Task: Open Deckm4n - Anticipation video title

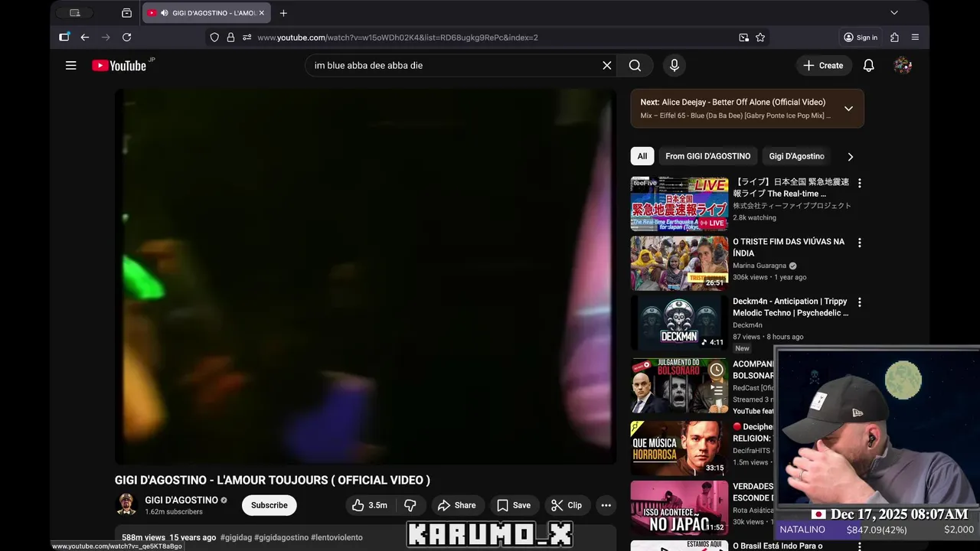Action: (x=790, y=307)
